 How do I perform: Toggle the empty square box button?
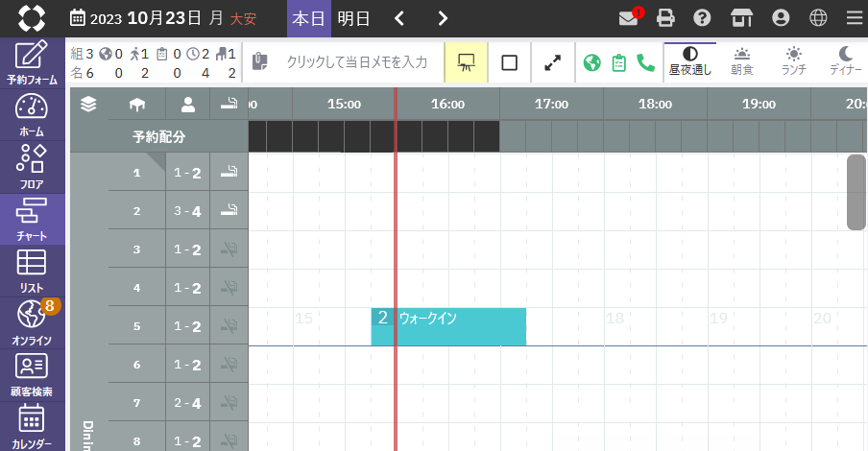(510, 62)
